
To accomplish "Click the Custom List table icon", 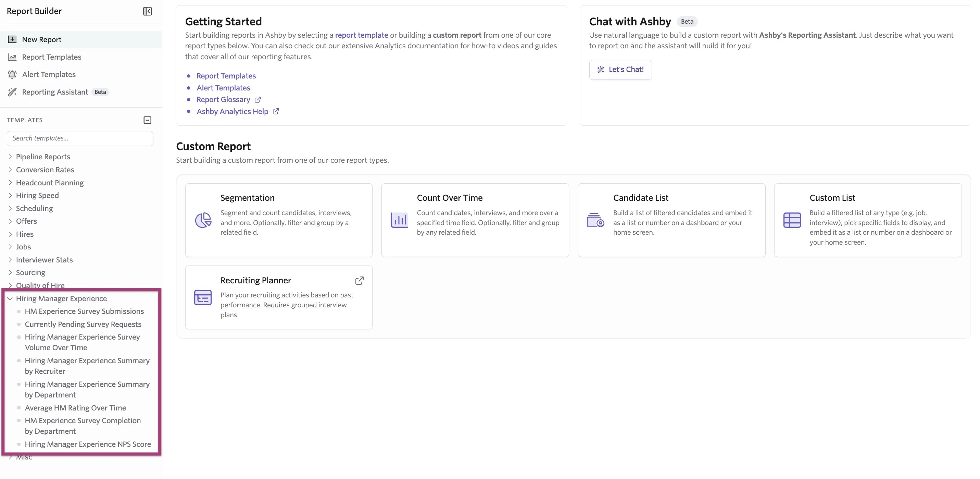I will (x=792, y=220).
